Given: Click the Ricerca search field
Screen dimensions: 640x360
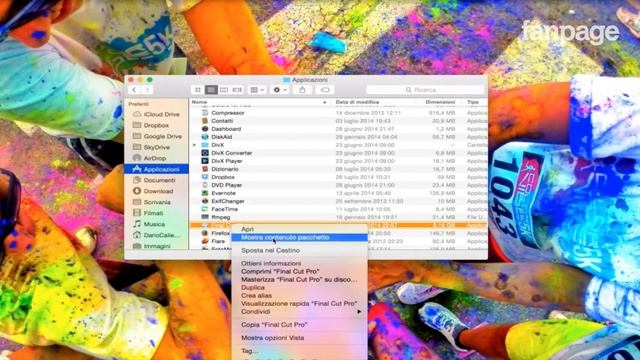Looking at the screenshot, I should 425,90.
